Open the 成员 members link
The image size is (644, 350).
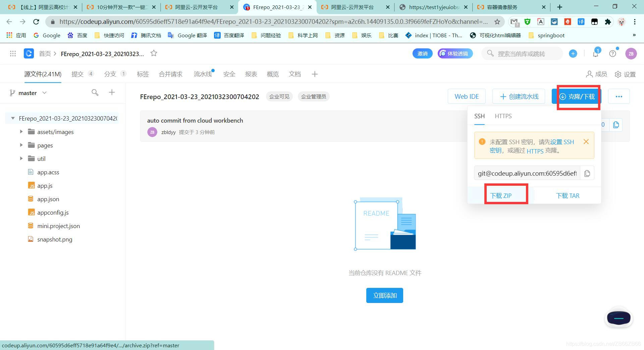(x=596, y=74)
